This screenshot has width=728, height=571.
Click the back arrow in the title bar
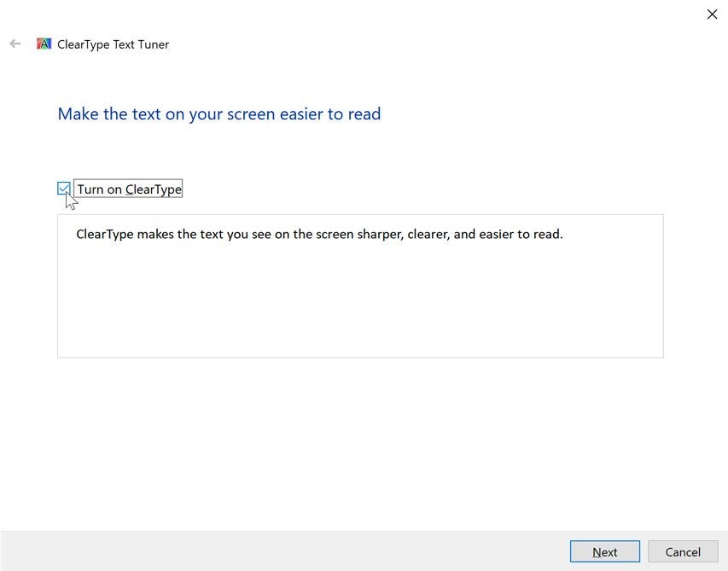(x=15, y=44)
